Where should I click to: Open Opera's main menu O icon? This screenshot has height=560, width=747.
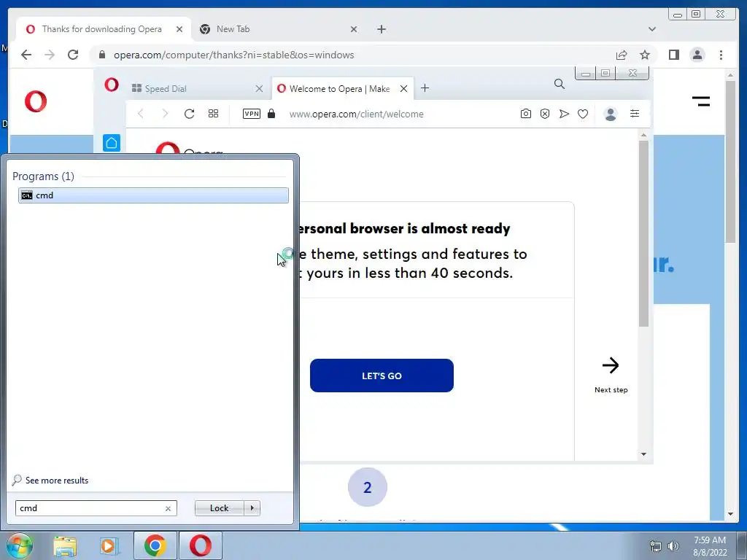click(x=112, y=85)
